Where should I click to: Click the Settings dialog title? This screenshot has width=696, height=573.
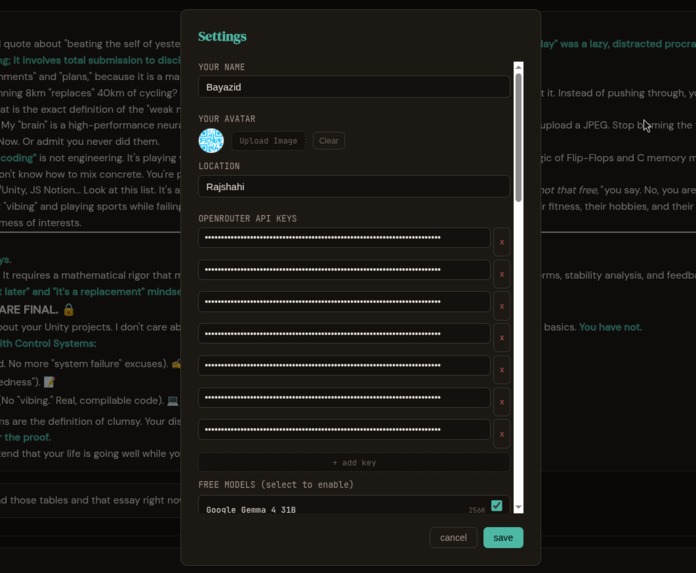(222, 36)
